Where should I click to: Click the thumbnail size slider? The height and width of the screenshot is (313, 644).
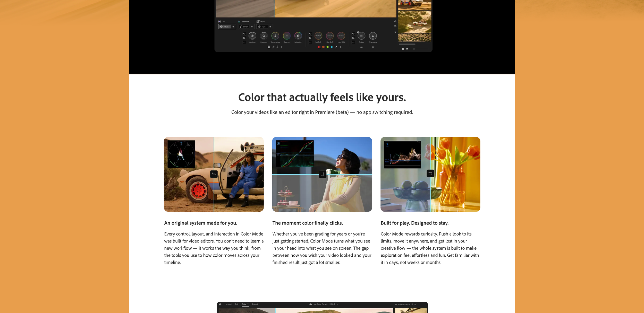[419, 49]
